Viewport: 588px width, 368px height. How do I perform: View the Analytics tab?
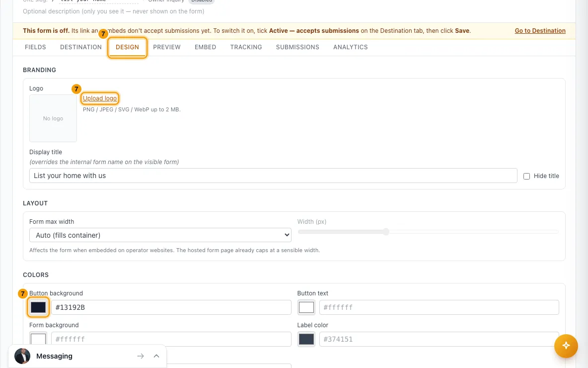coord(350,47)
